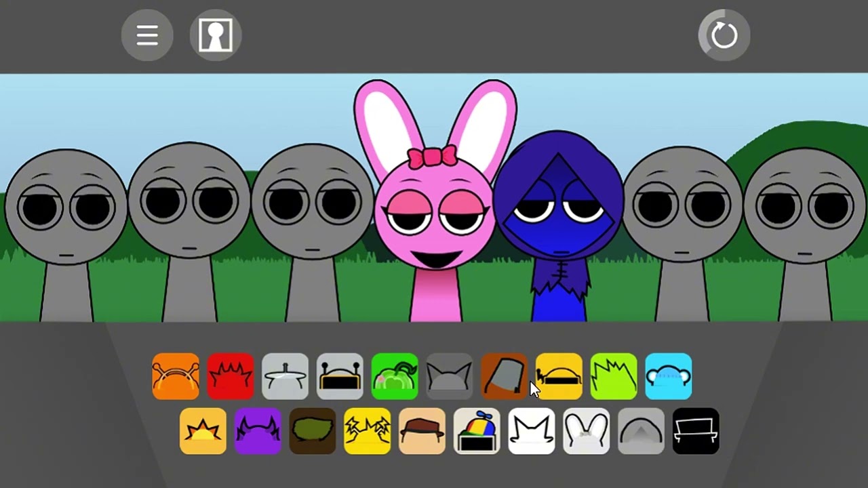
Task: Select the bright green leafy icon
Action: [395, 376]
